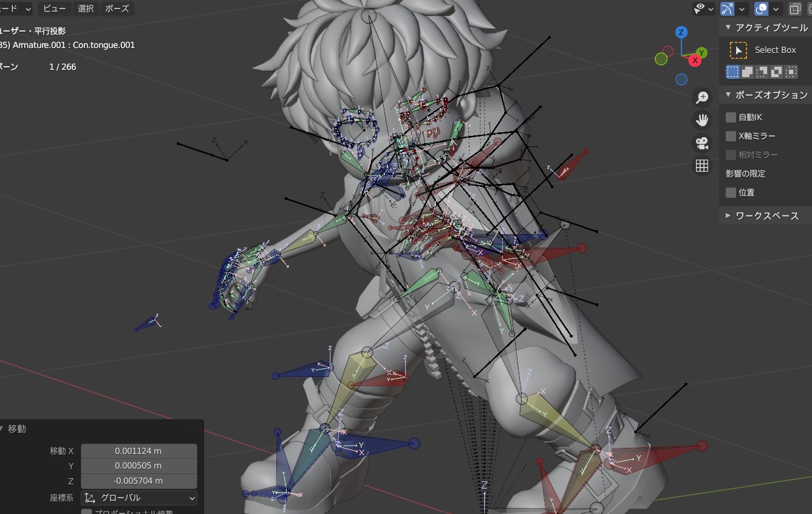Click the blue Z axis gizmo handle
The height and width of the screenshot is (514, 812).
(x=681, y=32)
